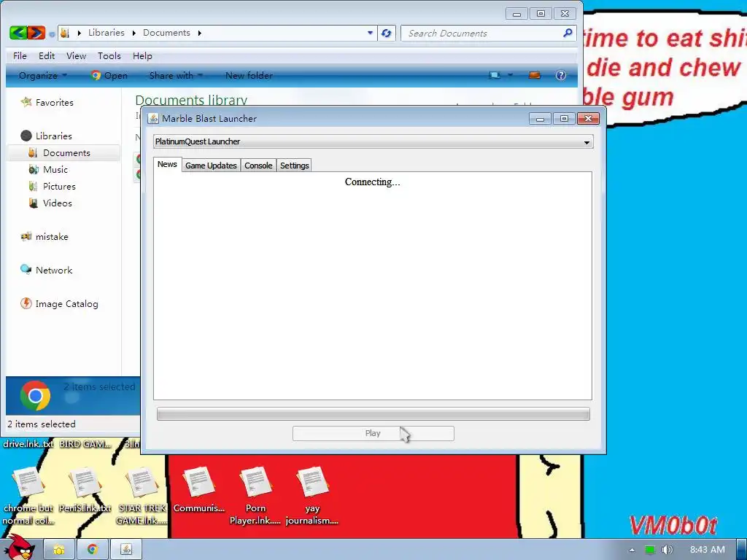The image size is (747, 560).
Task: Switch to the Settings tab
Action: (x=295, y=166)
